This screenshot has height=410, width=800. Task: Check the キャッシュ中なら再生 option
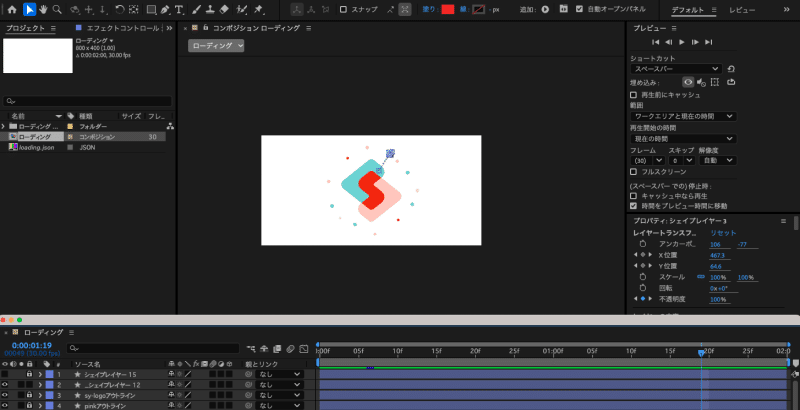coord(634,196)
